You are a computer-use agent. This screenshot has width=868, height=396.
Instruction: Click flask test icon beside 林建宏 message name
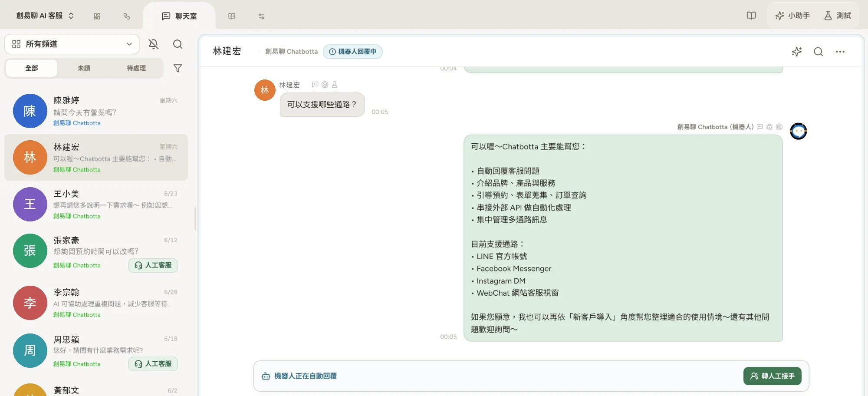[335, 85]
